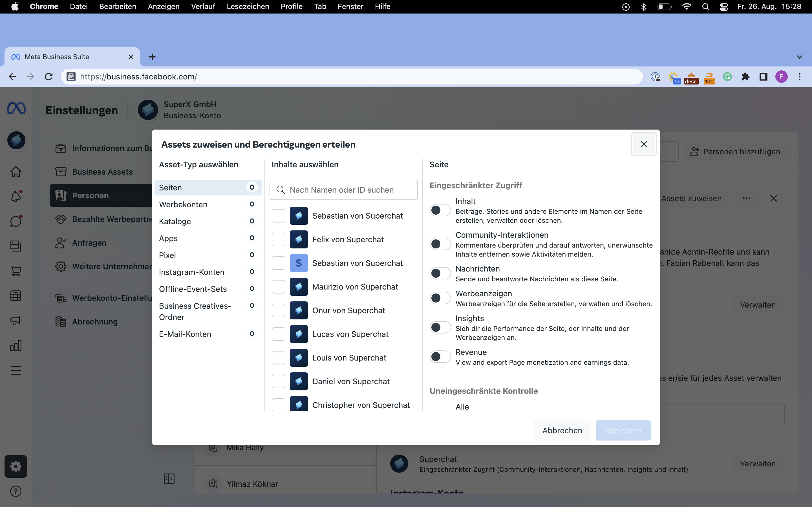Open the home icon in left sidebar
This screenshot has height=507, width=812.
click(16, 172)
